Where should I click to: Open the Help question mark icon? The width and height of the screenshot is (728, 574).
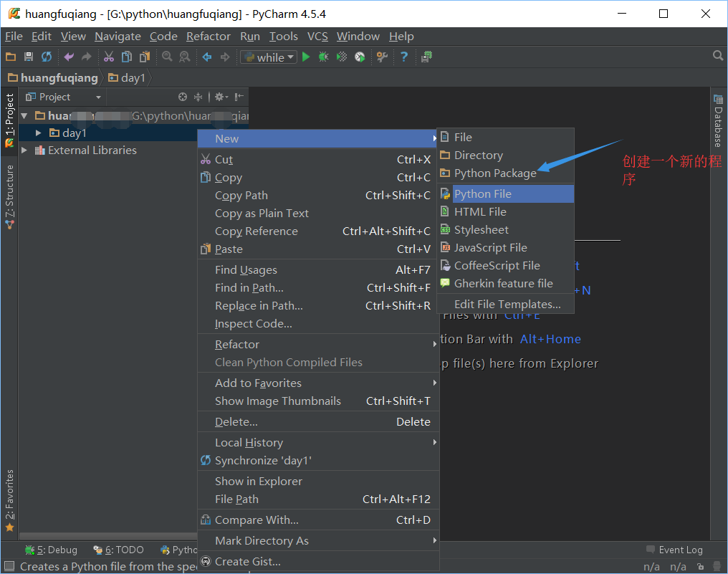pyautogui.click(x=404, y=57)
